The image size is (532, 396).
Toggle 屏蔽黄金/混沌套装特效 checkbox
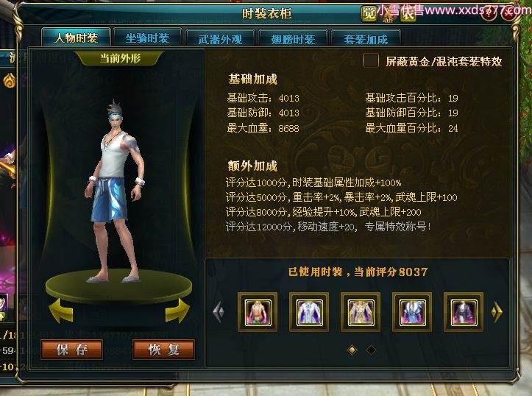click(x=371, y=61)
